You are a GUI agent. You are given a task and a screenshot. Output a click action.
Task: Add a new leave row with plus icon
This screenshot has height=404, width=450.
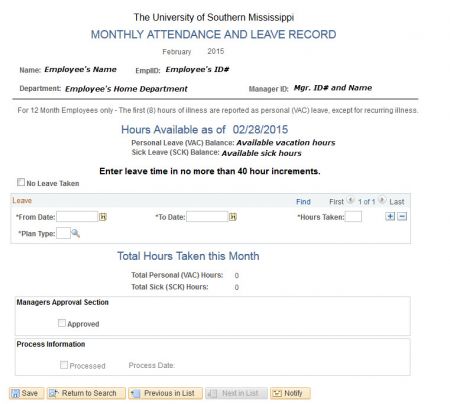click(x=390, y=216)
